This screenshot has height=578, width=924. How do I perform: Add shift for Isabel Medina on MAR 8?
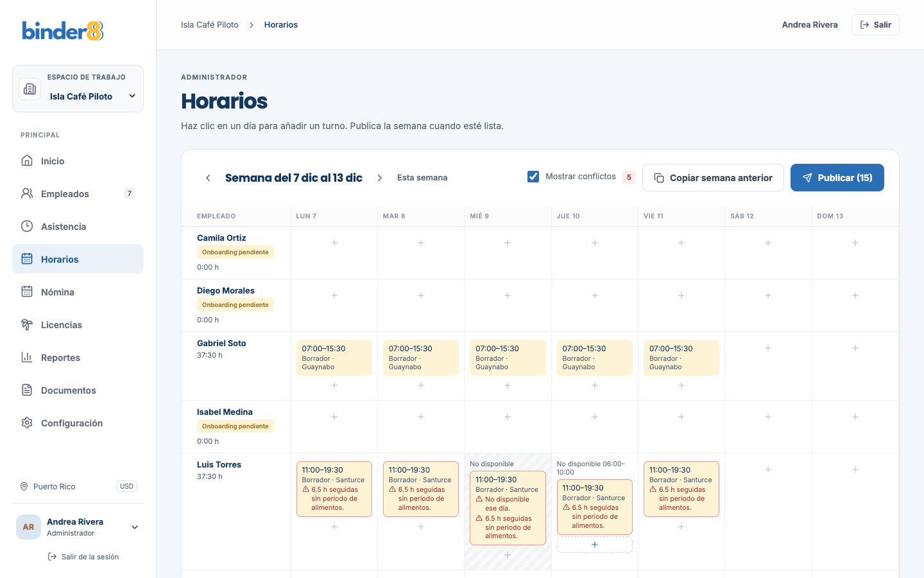coord(421,417)
